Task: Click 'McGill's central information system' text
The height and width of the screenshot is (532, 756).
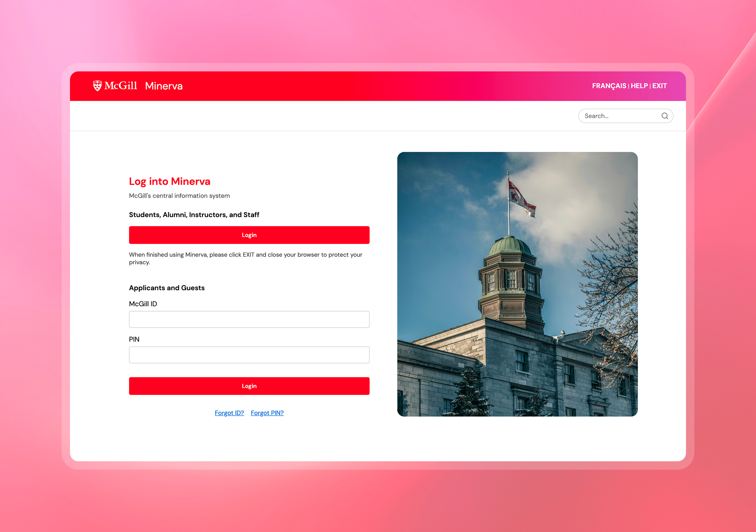Action: 179,196
